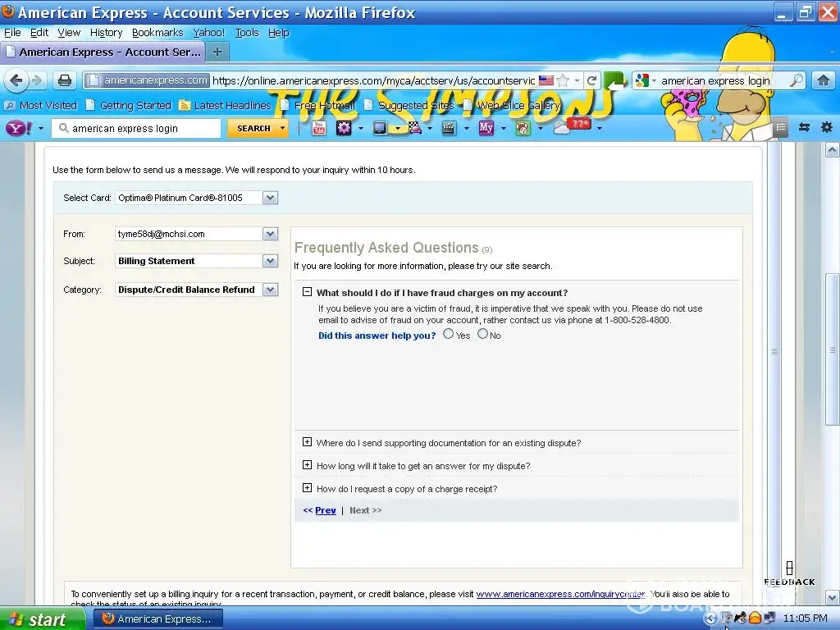Open the Tools menu
This screenshot has width=840, height=630.
[x=246, y=33]
